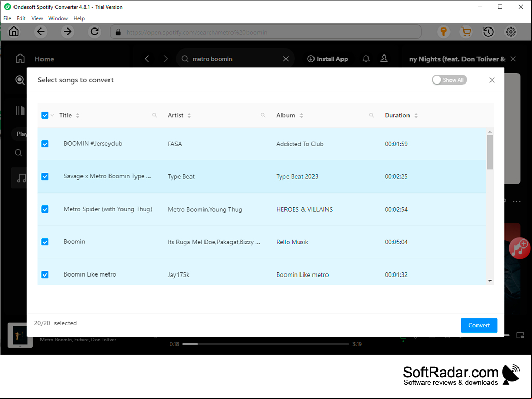Click the list scrollbar up arrow
Viewport: 532px width, 399px height.
coord(490,132)
